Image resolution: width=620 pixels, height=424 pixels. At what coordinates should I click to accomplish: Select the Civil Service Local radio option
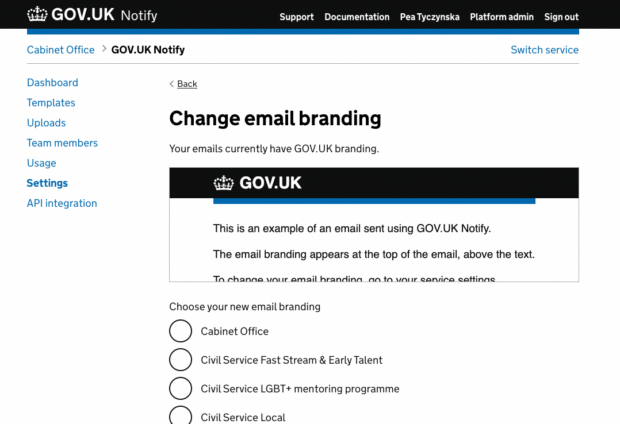(181, 415)
